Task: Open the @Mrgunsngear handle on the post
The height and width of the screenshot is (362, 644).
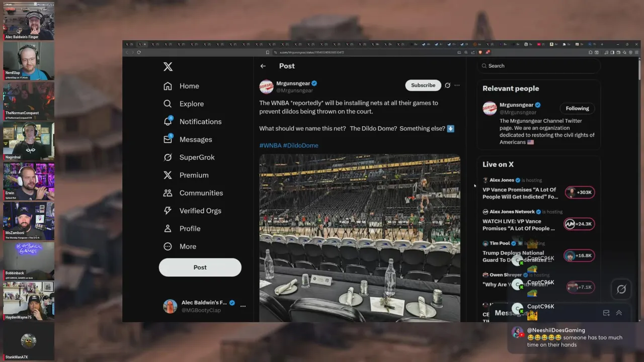Action: tap(294, 90)
